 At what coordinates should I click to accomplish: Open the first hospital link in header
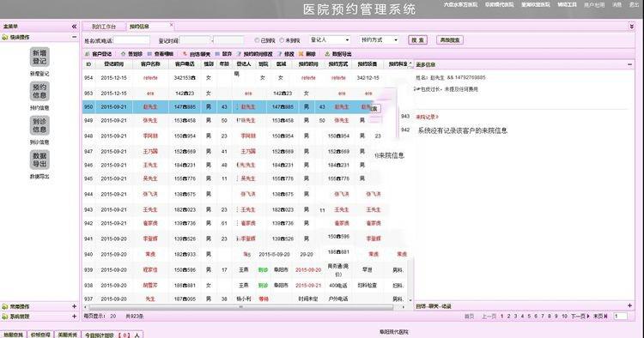pos(460,4)
